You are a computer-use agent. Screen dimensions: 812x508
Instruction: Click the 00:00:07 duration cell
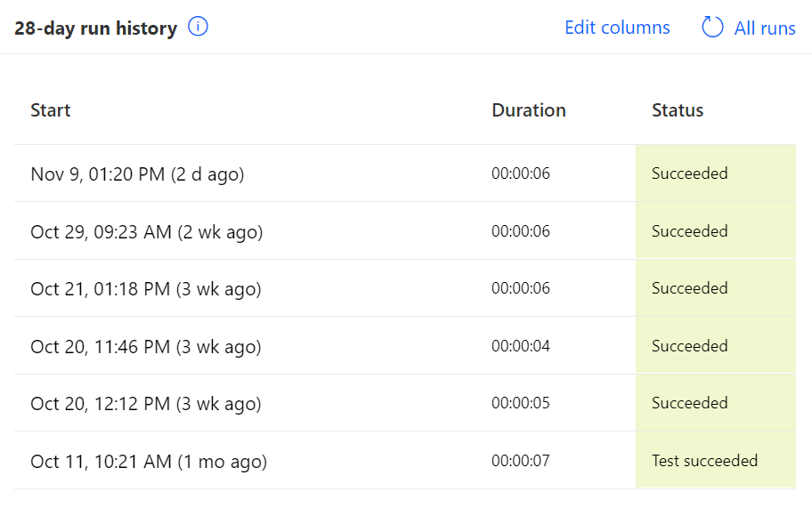click(x=521, y=461)
